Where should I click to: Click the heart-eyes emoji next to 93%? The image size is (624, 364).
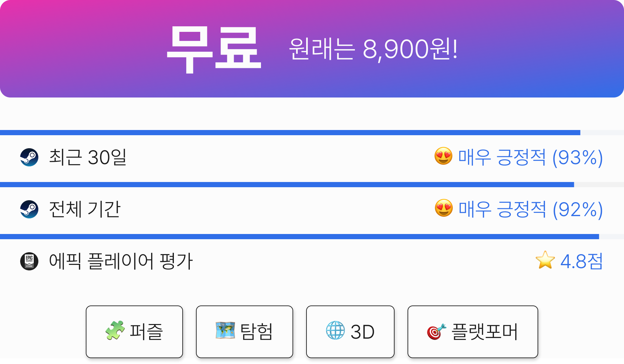pyautogui.click(x=443, y=156)
